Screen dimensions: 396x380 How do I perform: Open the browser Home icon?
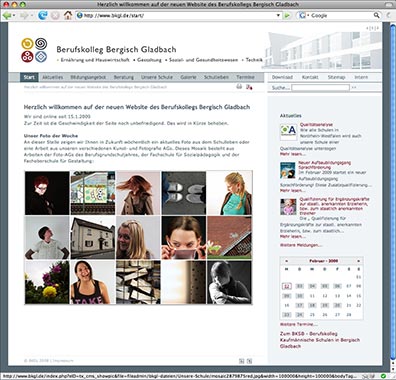tap(68, 15)
